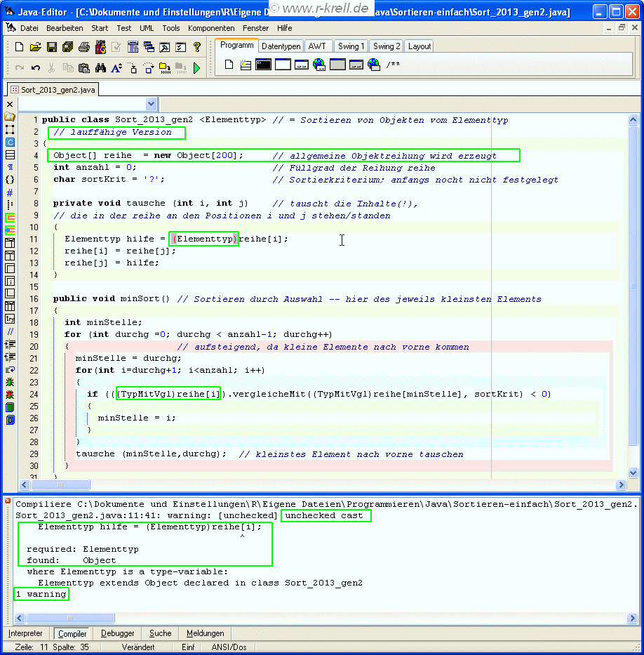The height and width of the screenshot is (655, 644).
Task: Click the compile folder with binary digits icon
Action: [165, 67]
